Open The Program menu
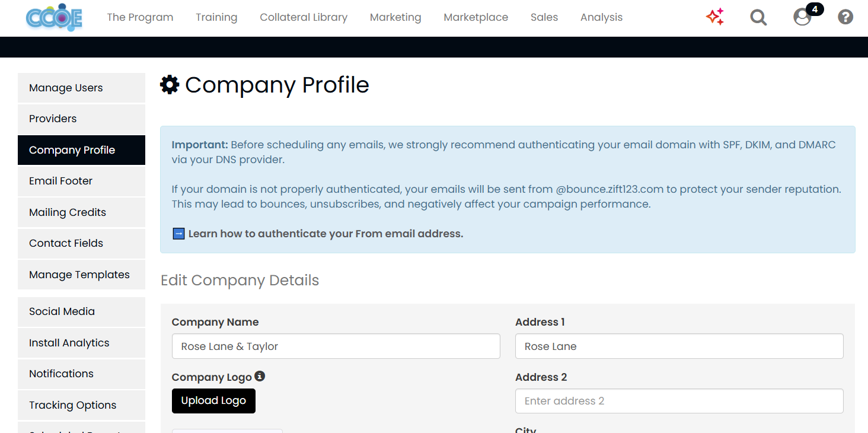The image size is (868, 433). pyautogui.click(x=140, y=17)
